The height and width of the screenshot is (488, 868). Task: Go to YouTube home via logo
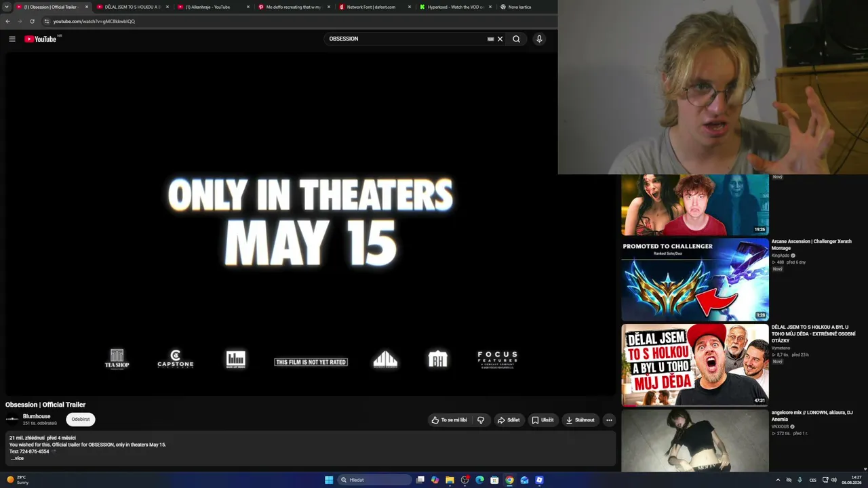tap(41, 39)
